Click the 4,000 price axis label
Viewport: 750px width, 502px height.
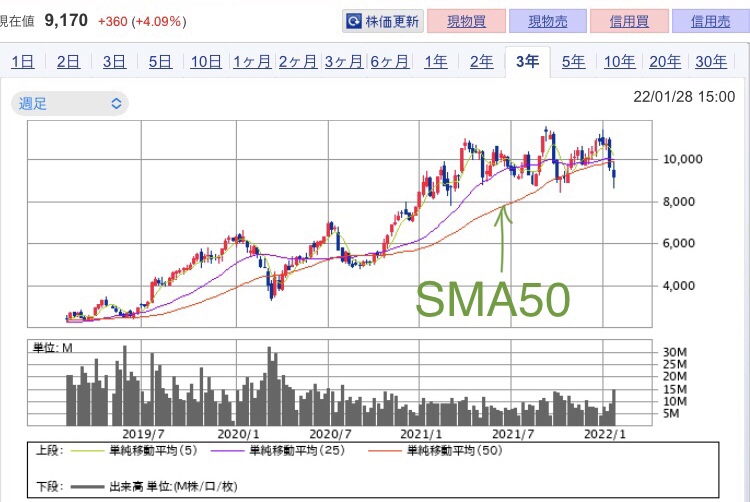[x=679, y=286]
